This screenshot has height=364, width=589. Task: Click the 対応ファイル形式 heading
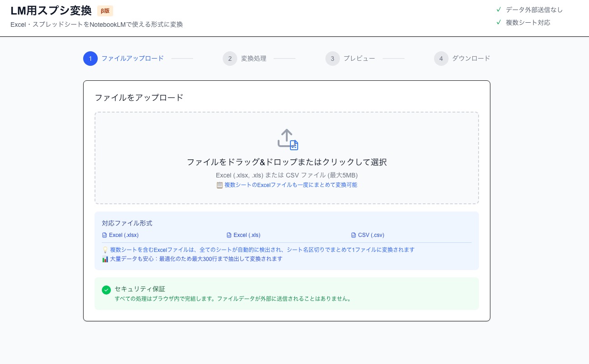pyautogui.click(x=127, y=223)
